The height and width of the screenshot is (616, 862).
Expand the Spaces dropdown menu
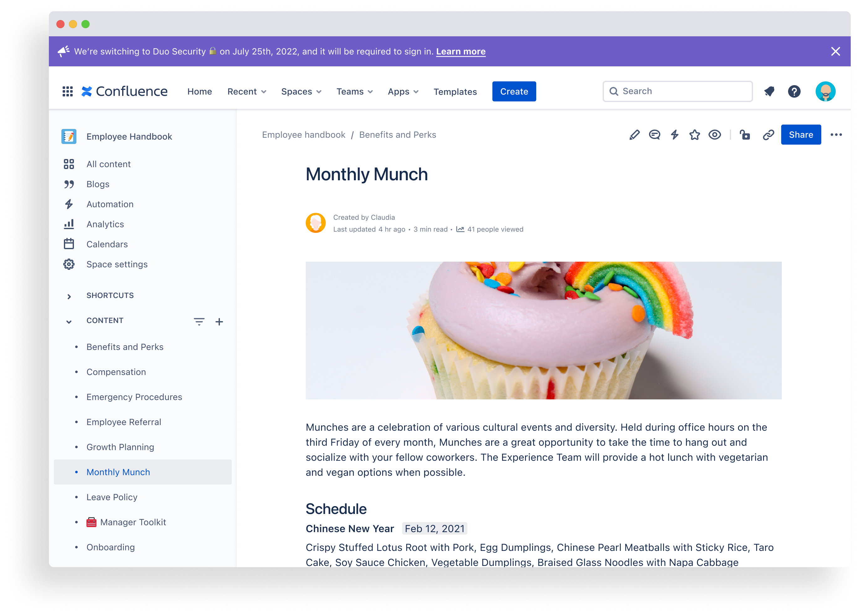coord(302,91)
